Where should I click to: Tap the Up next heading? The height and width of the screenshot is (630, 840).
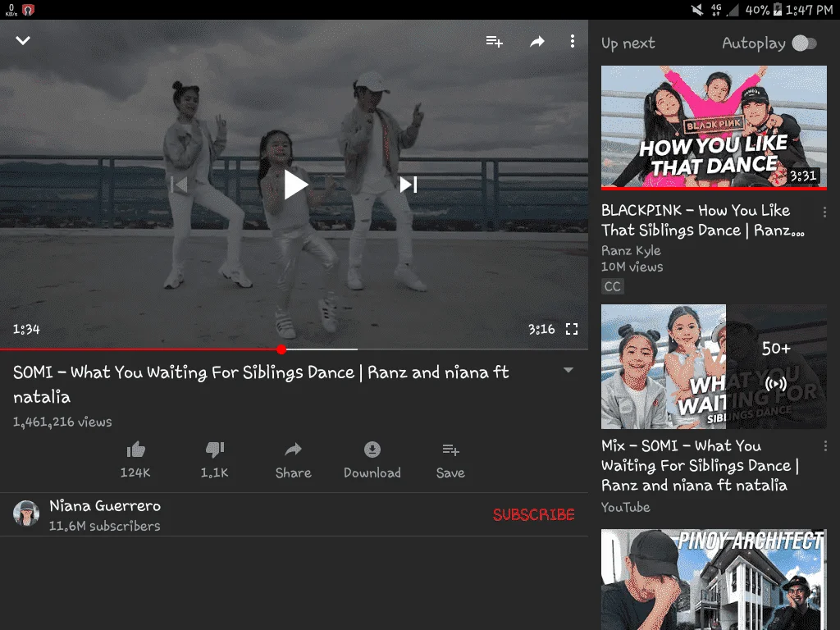(628, 43)
